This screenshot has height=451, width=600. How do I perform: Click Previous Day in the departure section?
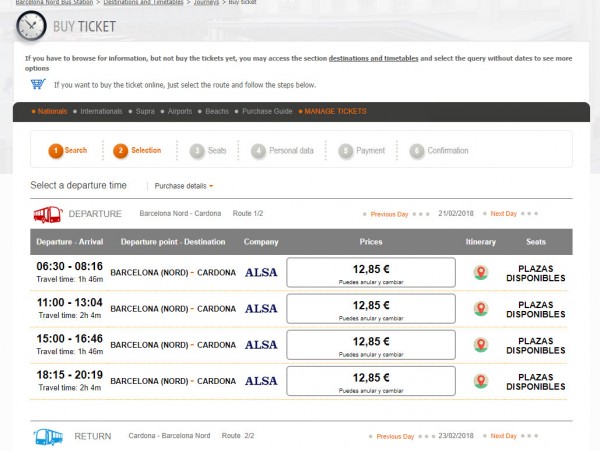pyautogui.click(x=389, y=214)
